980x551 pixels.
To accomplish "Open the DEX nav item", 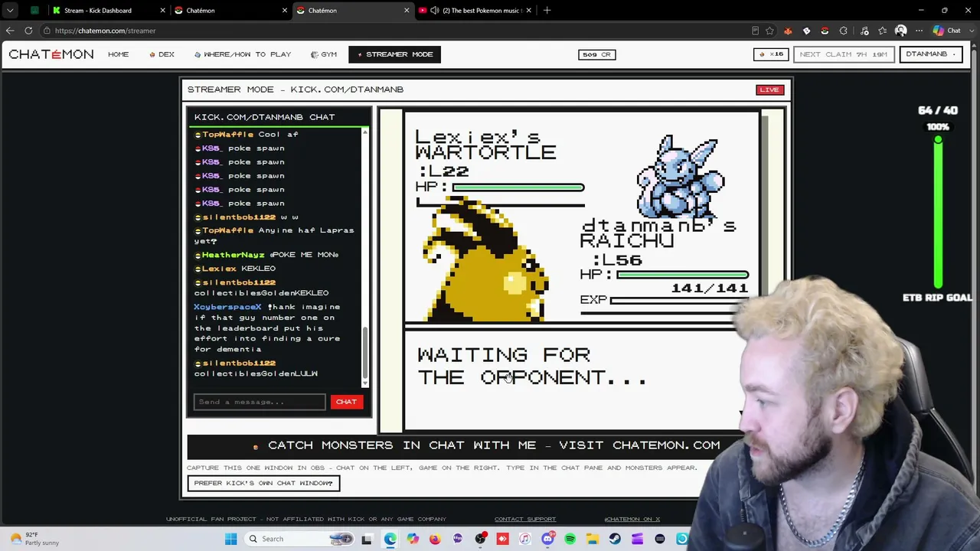I will coord(162,54).
